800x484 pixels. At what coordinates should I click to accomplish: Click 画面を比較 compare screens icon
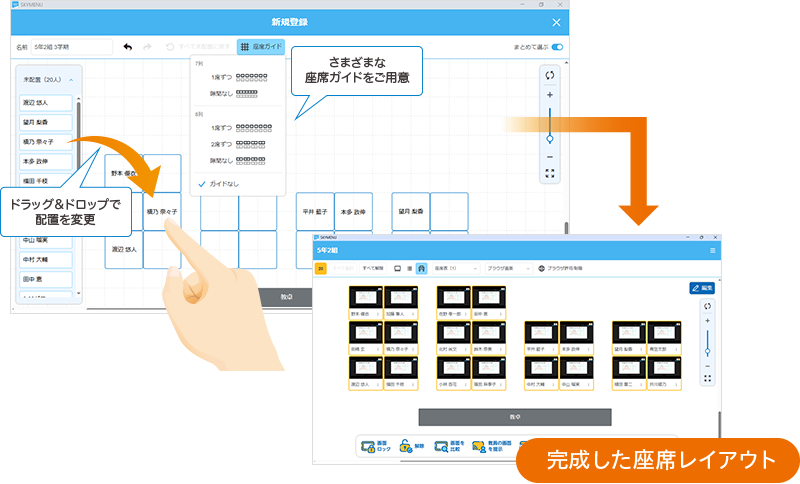pos(449,446)
